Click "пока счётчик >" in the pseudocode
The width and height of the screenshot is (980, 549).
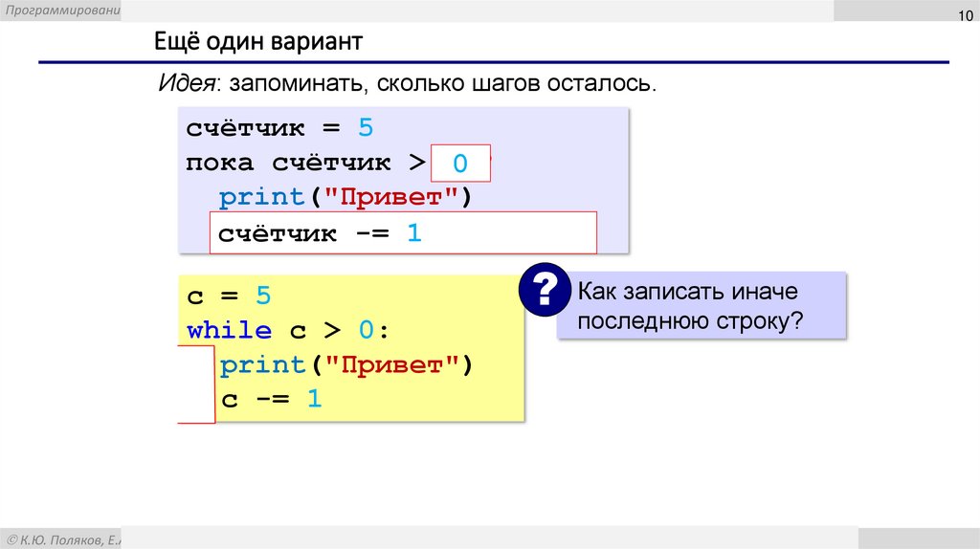click(x=305, y=163)
